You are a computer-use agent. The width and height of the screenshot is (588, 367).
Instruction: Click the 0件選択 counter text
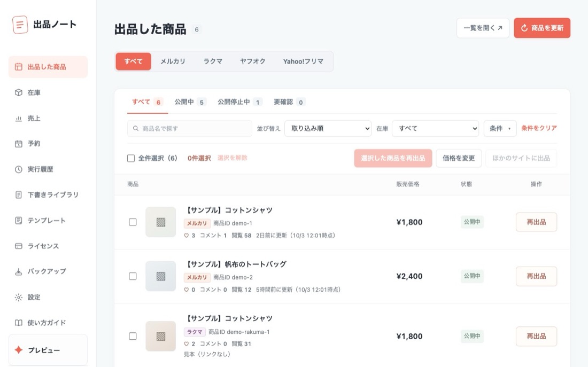pyautogui.click(x=199, y=158)
